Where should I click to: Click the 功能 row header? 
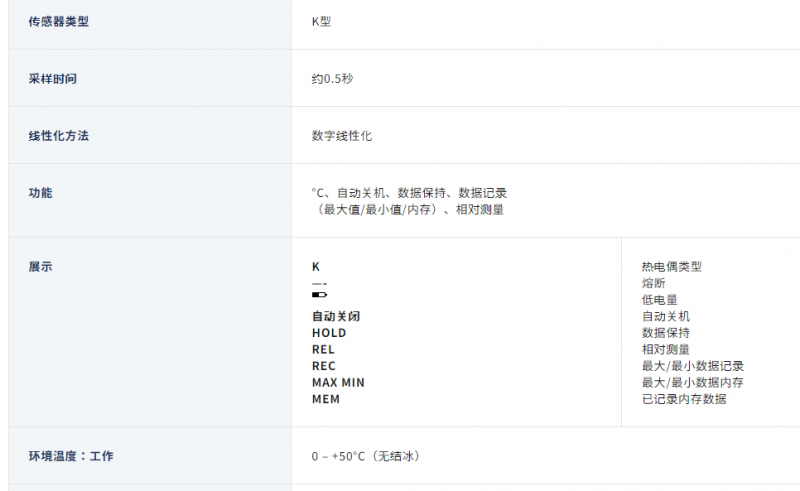point(40,193)
